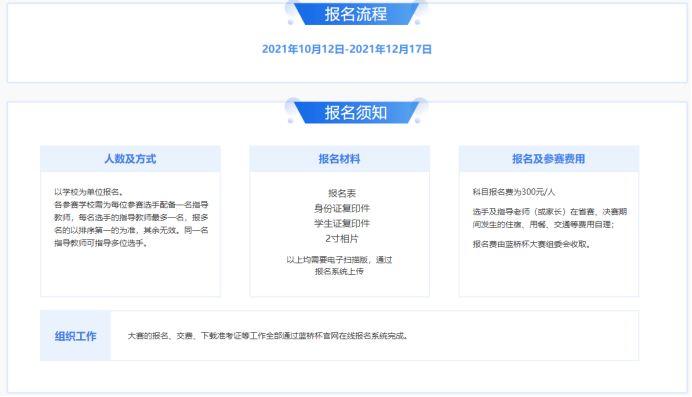Click the 2寸相片 item
The height and width of the screenshot is (397, 692).
tap(342, 239)
